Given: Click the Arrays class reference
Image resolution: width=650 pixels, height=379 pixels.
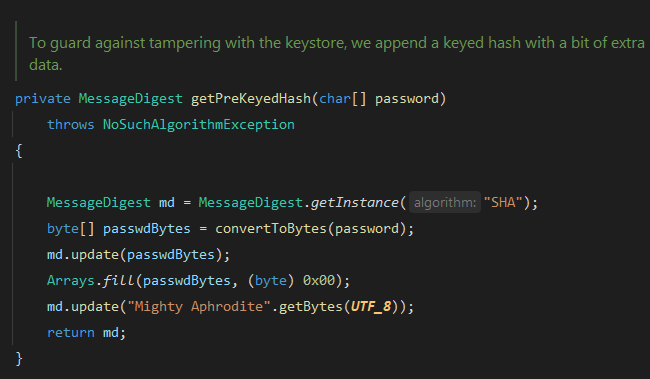Looking at the screenshot, I should (x=71, y=280).
